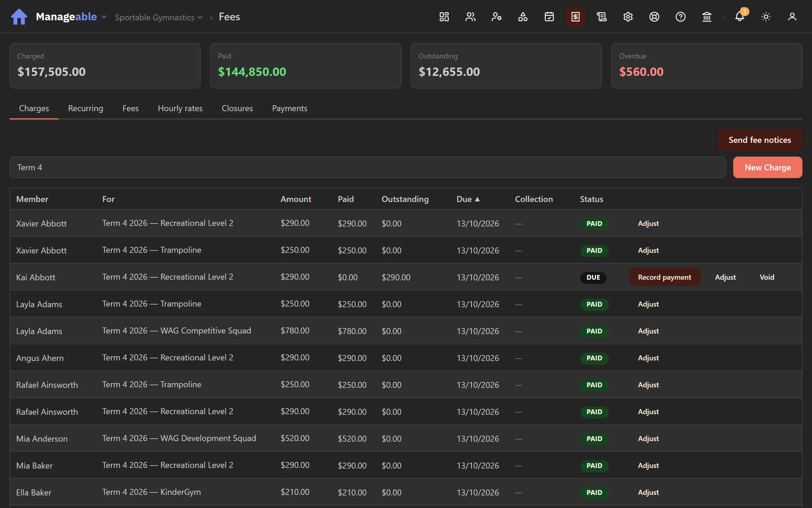Viewport: 812px width, 508px height.
Task: Expand the Manageable app dropdown chevron
Action: [104, 17]
